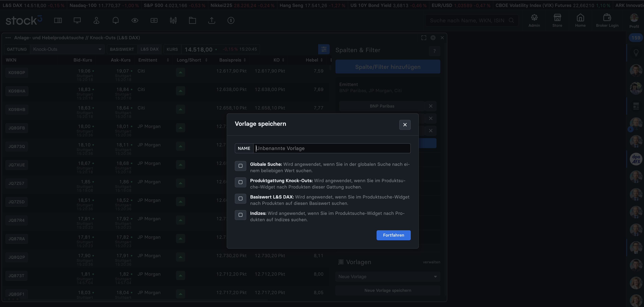The width and height of the screenshot is (644, 307).
Task: Close the Vorlage speichern dialog
Action: (x=405, y=125)
